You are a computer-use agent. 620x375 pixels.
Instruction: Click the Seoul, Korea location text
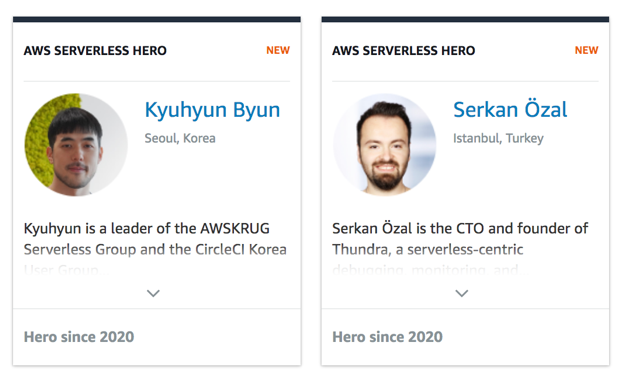coord(180,138)
